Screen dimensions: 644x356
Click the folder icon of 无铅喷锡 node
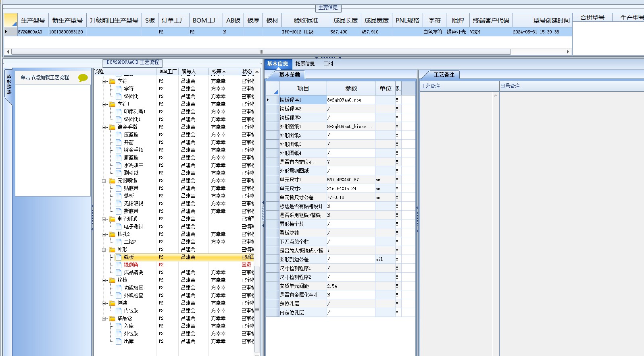click(113, 181)
